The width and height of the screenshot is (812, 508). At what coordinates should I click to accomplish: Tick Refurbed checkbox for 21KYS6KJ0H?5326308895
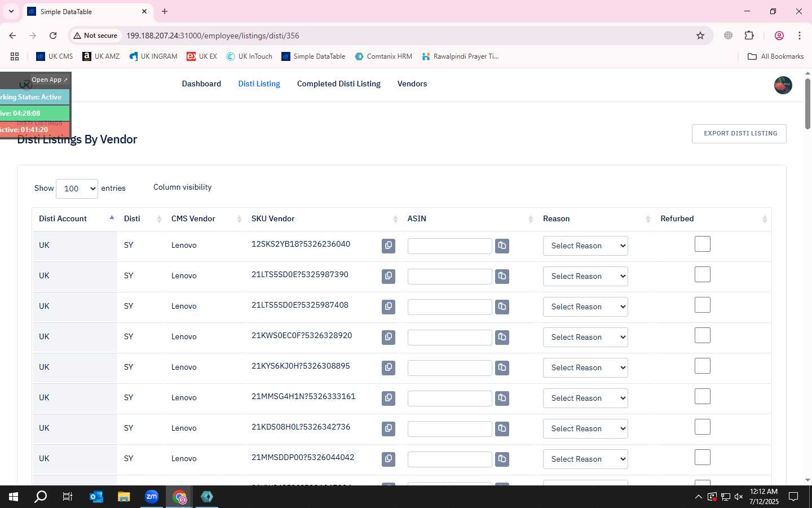pos(703,366)
